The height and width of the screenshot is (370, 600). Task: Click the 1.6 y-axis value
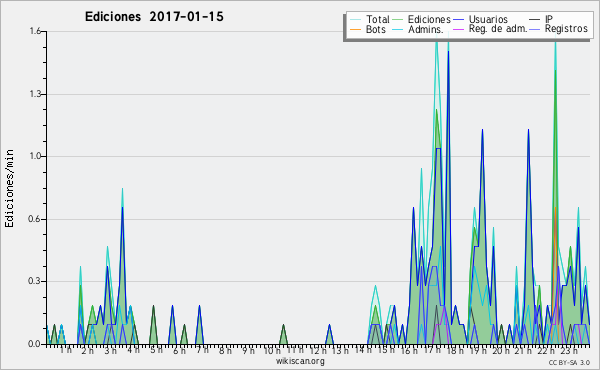pyautogui.click(x=35, y=31)
